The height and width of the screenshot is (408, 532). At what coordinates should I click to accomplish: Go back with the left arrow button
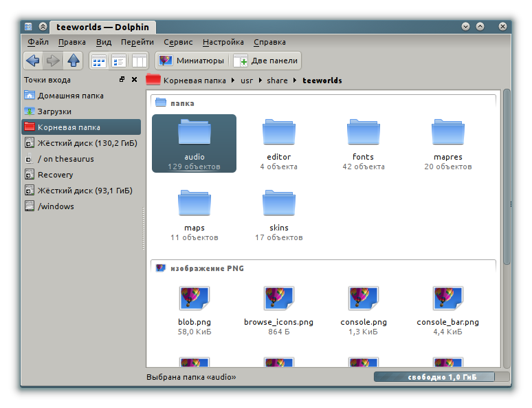click(x=33, y=61)
